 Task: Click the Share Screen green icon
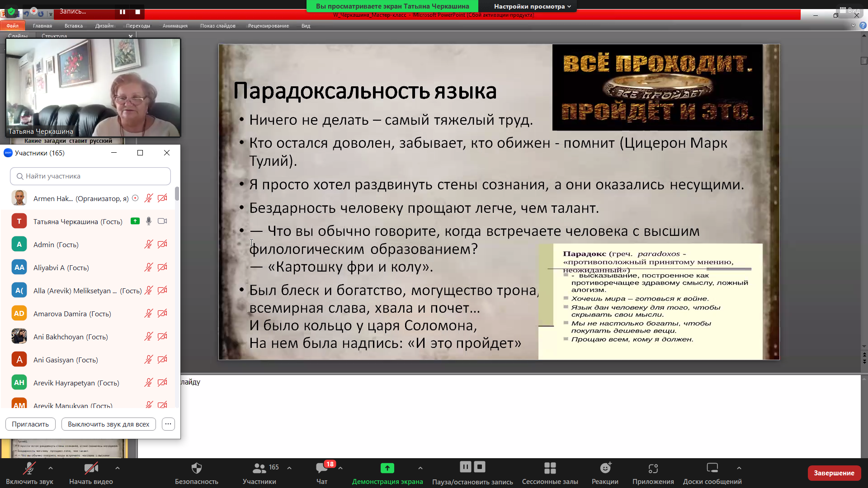click(x=387, y=468)
